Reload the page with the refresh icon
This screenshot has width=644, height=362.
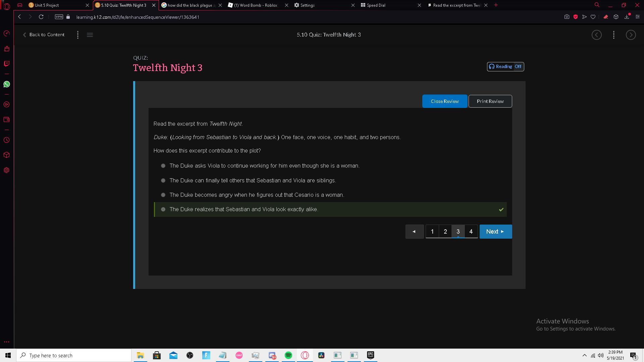point(41,17)
